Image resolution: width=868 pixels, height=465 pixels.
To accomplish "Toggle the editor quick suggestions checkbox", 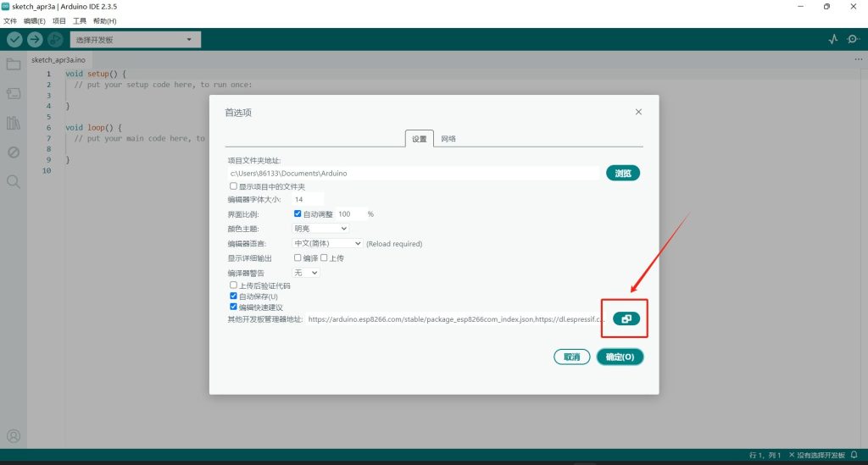I will [233, 307].
